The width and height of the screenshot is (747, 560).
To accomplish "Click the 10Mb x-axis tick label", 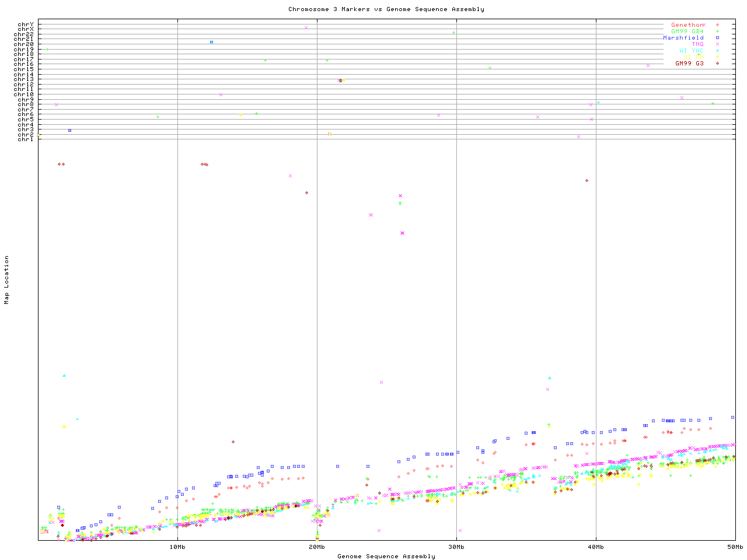I will coord(177,547).
